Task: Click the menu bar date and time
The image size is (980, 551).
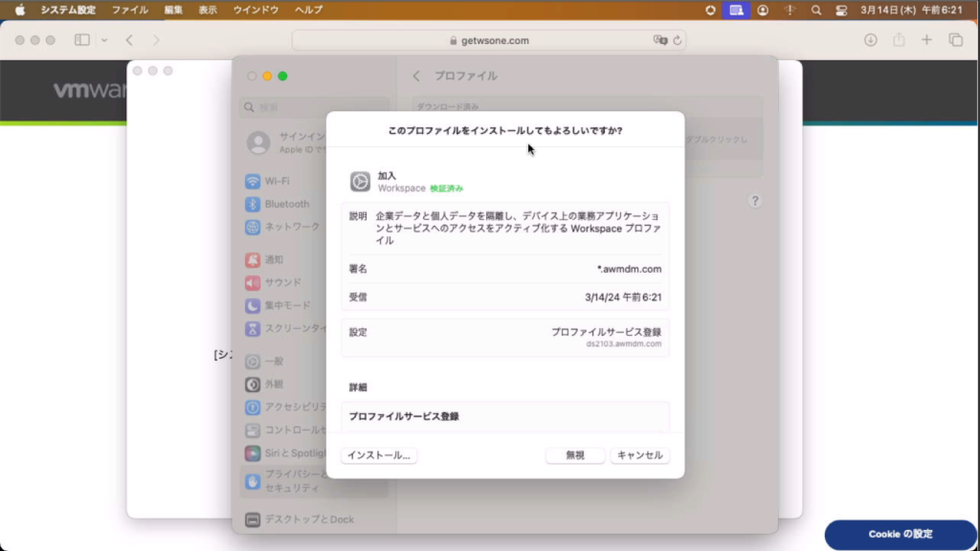Action: 911,10
